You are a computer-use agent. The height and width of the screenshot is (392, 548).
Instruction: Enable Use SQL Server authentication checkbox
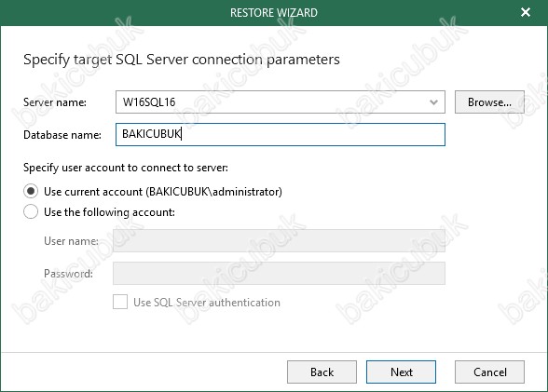tap(120, 302)
